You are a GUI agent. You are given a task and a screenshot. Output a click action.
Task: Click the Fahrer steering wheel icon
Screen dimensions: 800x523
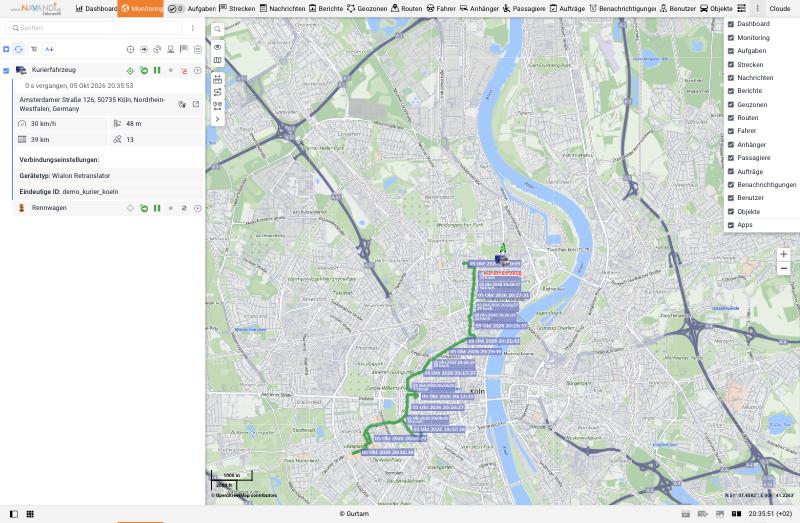(431, 9)
